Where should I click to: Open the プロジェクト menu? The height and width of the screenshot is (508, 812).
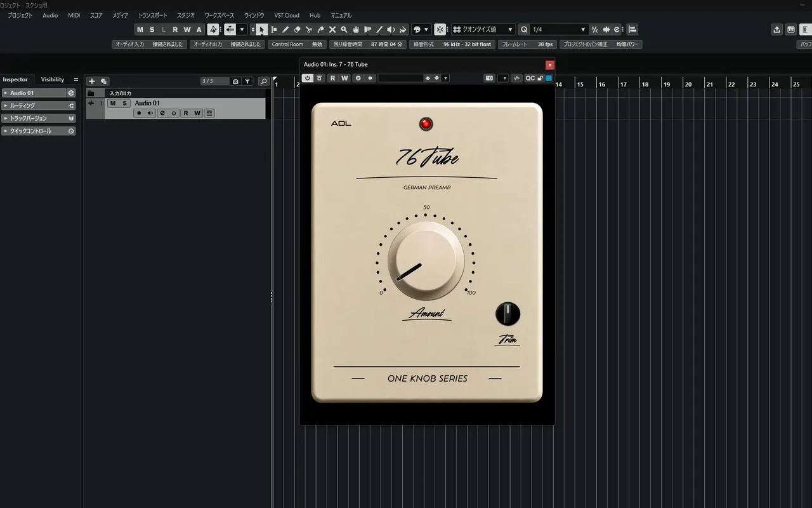[20, 15]
